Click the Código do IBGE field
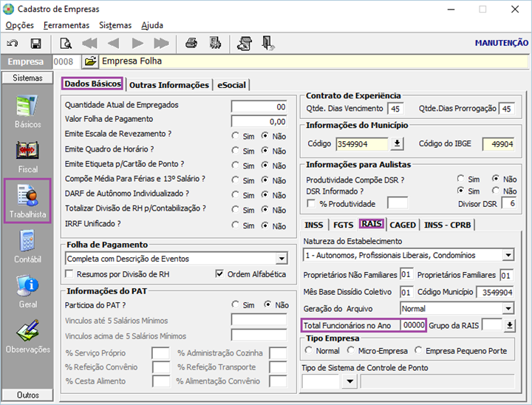The width and height of the screenshot is (532, 405). (498, 143)
